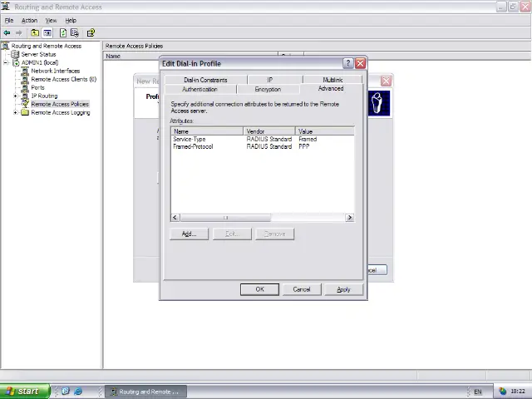
Task: Select Remote Access Logging in the tree
Action: click(61, 113)
